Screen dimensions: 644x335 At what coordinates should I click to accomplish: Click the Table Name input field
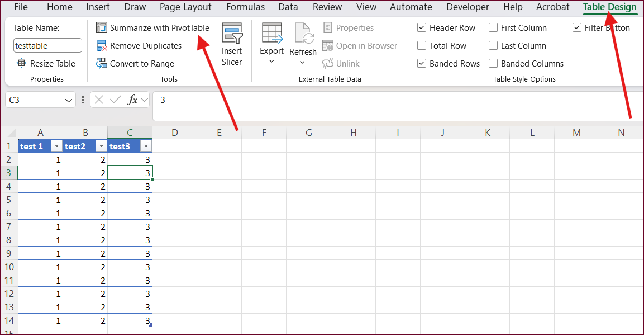[x=47, y=46]
